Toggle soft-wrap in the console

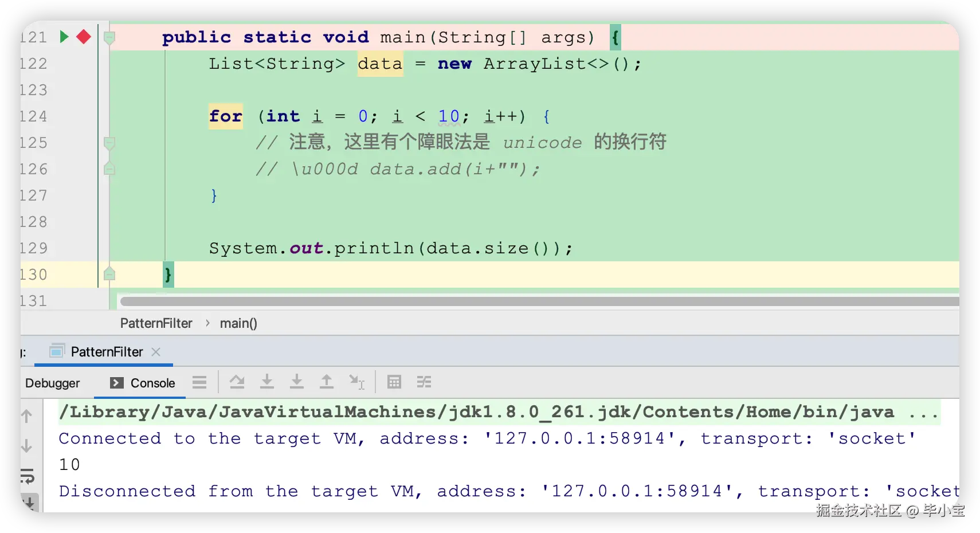(x=28, y=476)
